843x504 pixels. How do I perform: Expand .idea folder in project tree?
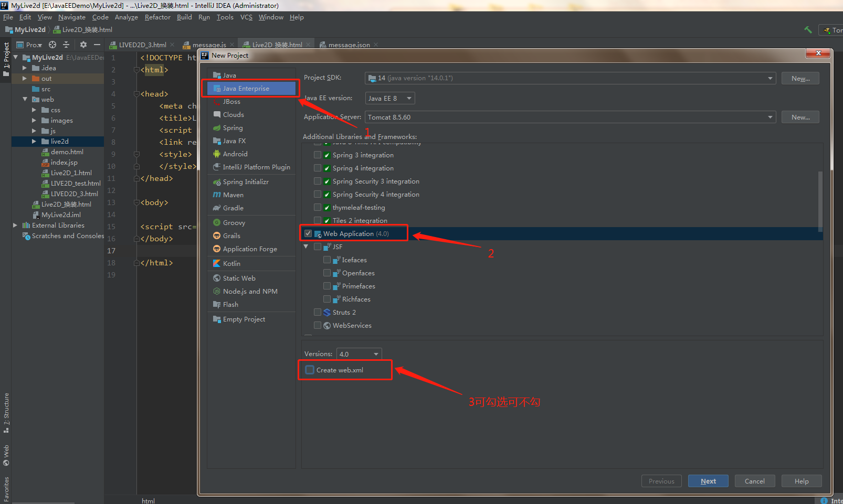coord(24,68)
